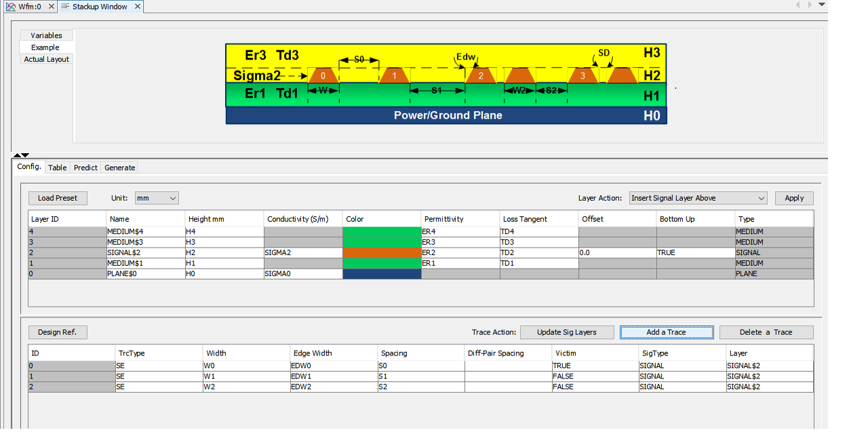
Task: Click the Offset field of SIGNAL$2 row
Action: (x=616, y=252)
